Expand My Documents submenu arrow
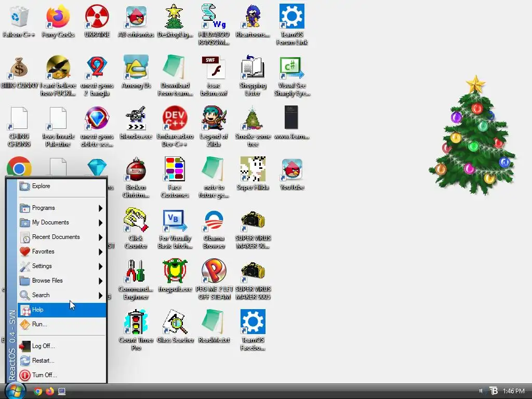This screenshot has width=532, height=399. (100, 222)
